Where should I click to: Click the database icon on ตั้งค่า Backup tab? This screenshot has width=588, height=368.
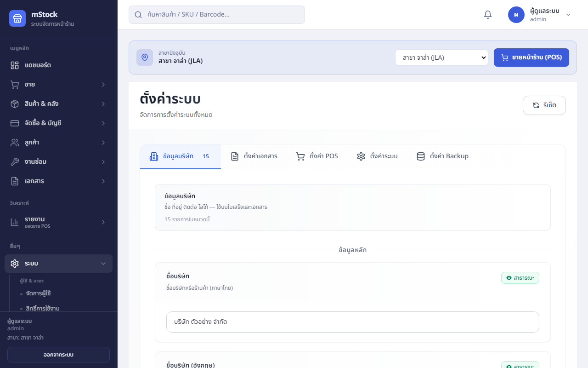[x=421, y=156]
